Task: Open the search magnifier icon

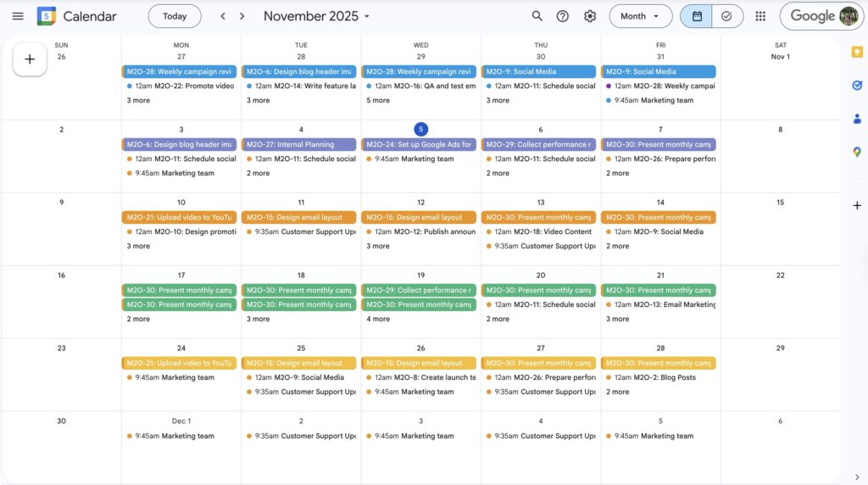Action: [537, 16]
